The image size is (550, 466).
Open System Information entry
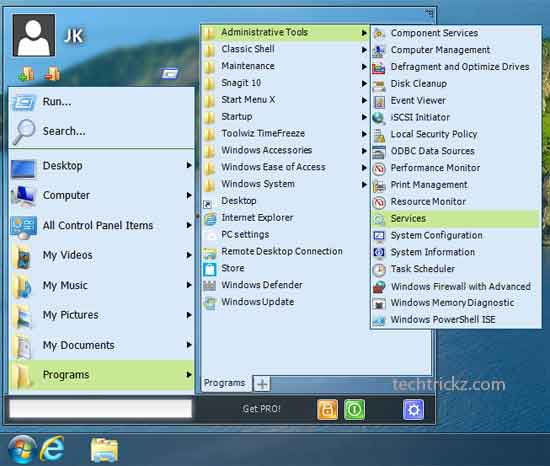click(x=455, y=252)
